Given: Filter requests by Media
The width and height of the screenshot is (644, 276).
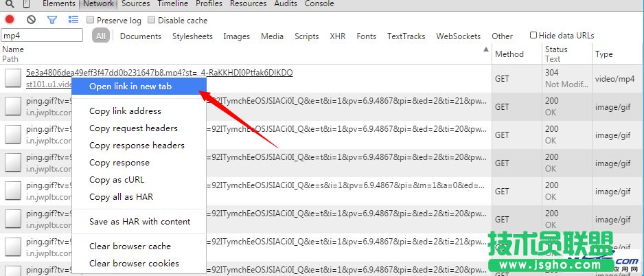Looking at the screenshot, I should tap(272, 36).
